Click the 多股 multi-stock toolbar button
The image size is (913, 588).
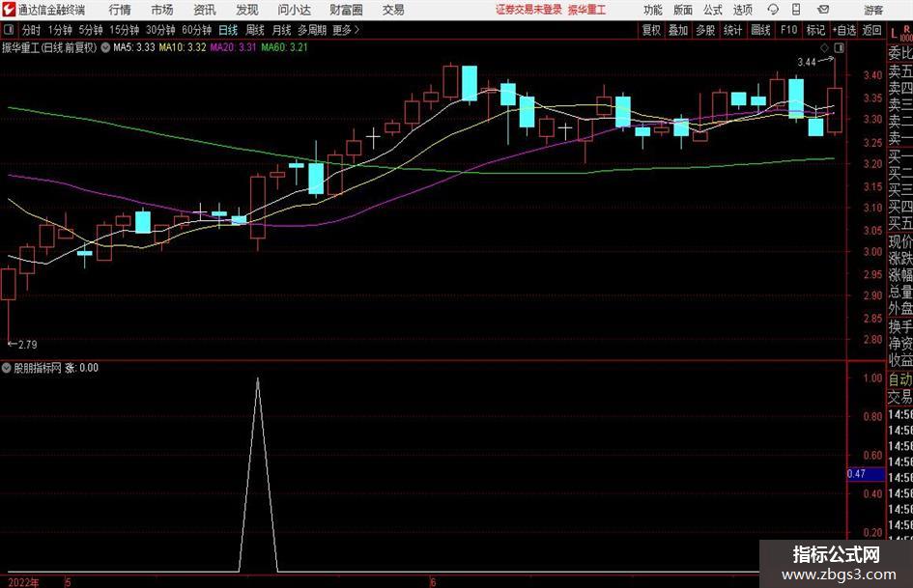coord(705,30)
